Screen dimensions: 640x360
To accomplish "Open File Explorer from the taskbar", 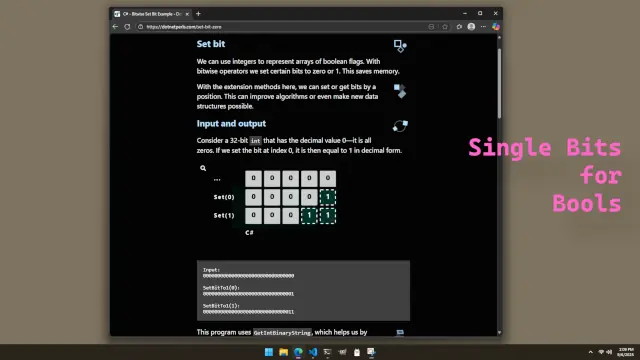I will pos(283,352).
